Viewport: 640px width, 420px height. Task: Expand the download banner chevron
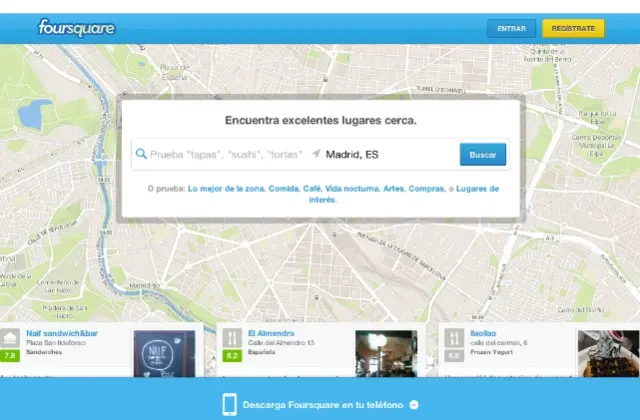point(414,405)
